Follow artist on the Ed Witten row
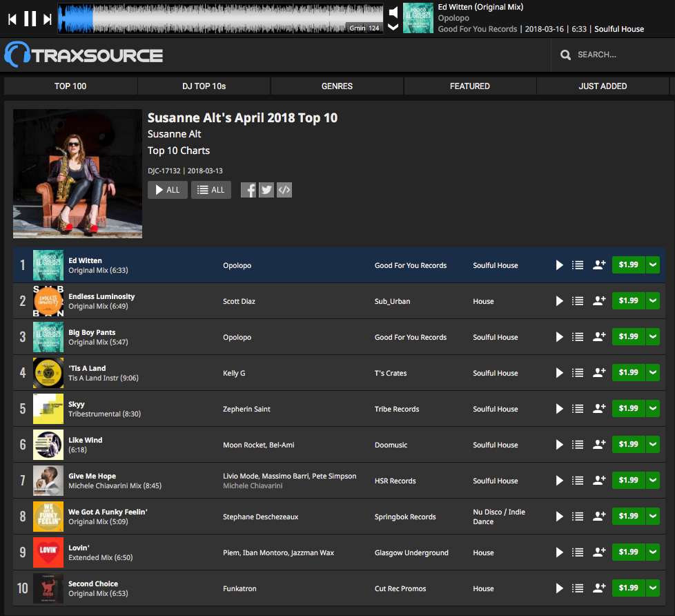675x616 pixels. pyautogui.click(x=599, y=265)
